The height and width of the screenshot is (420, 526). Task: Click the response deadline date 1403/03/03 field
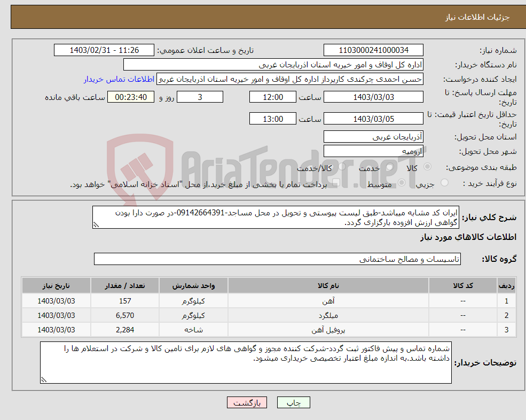click(373, 97)
